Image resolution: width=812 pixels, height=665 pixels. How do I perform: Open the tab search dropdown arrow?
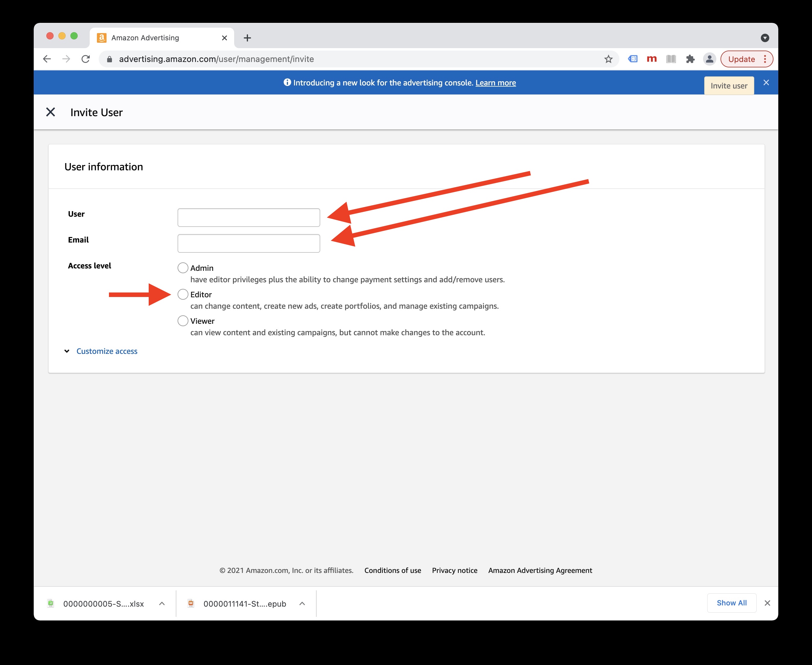pyautogui.click(x=765, y=38)
